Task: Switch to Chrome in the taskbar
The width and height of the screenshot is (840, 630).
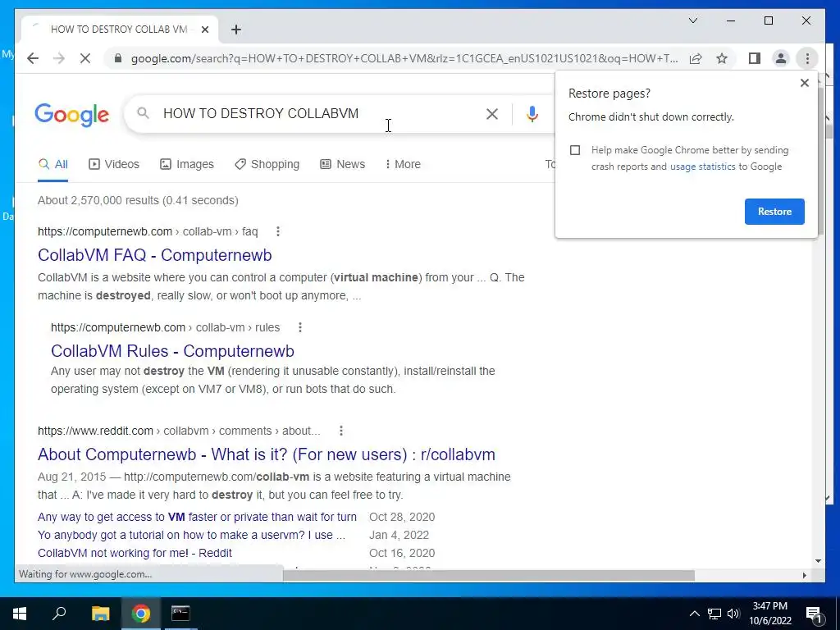Action: point(141,614)
